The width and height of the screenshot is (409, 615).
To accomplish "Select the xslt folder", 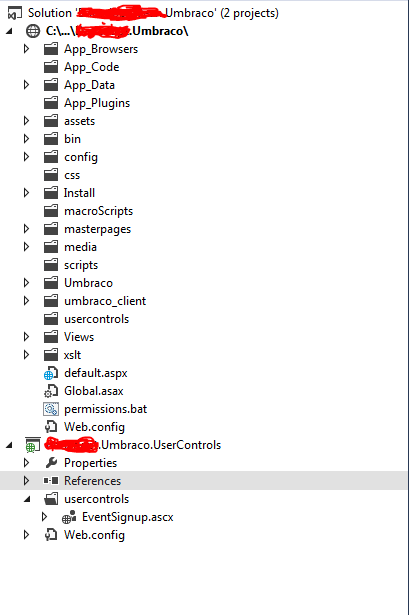I will click(x=73, y=355).
